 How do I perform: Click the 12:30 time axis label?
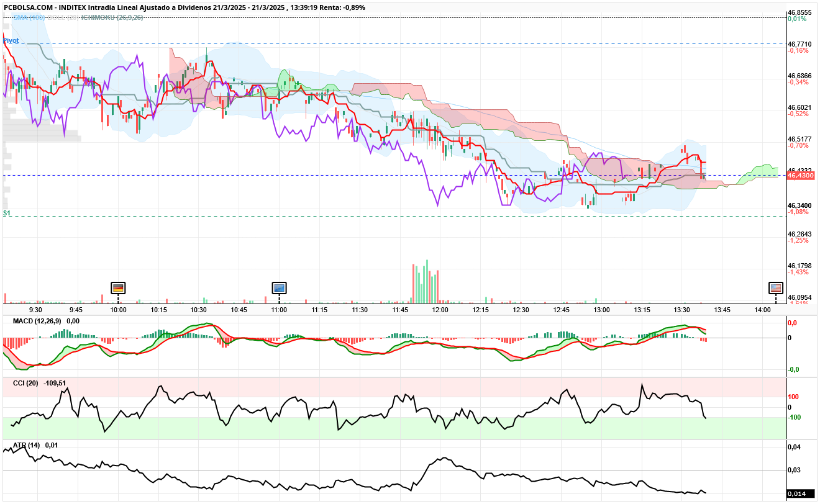tap(521, 309)
